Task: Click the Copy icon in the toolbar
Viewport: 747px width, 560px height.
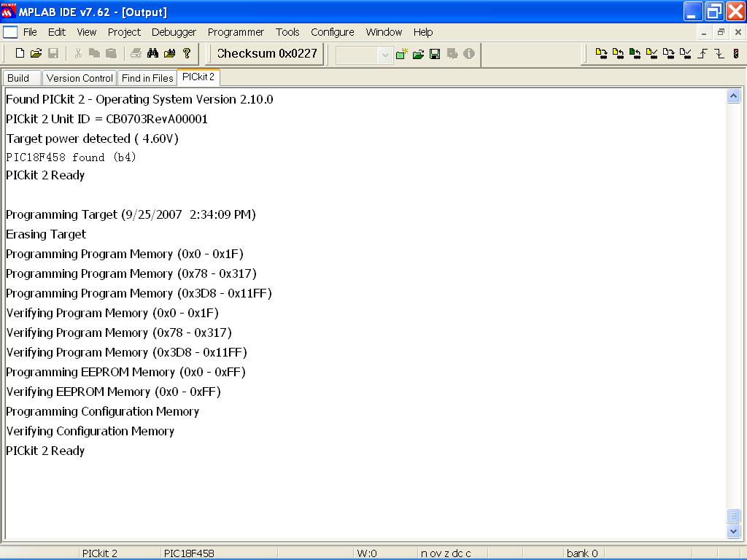Action: click(94, 53)
